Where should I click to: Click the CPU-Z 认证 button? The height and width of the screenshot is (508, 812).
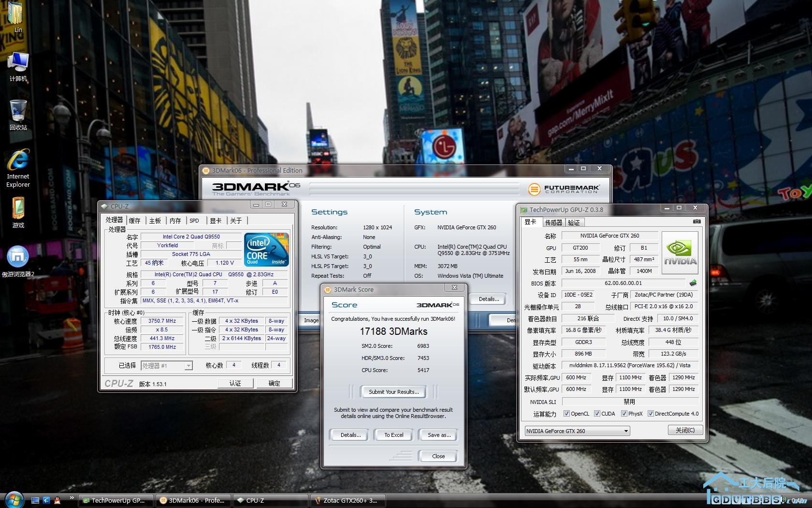point(235,383)
